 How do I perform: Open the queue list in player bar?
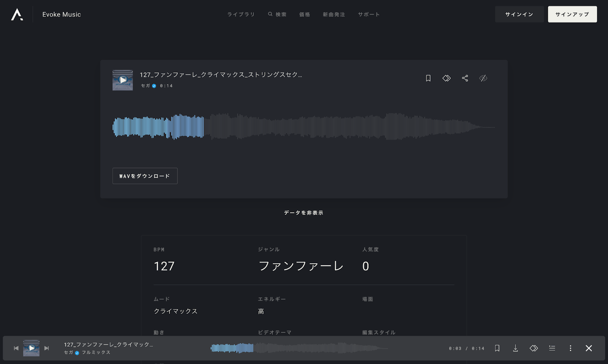click(552, 348)
